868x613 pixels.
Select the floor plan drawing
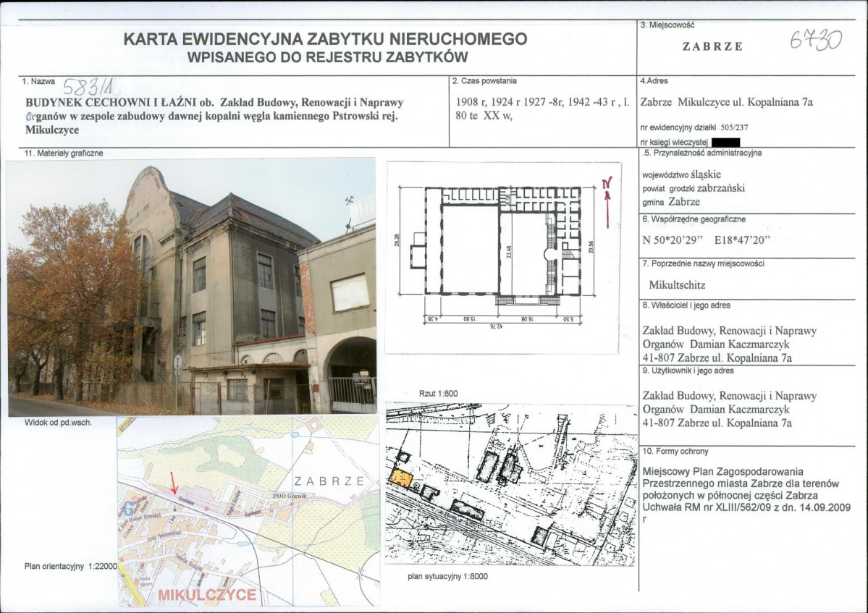[x=503, y=257]
